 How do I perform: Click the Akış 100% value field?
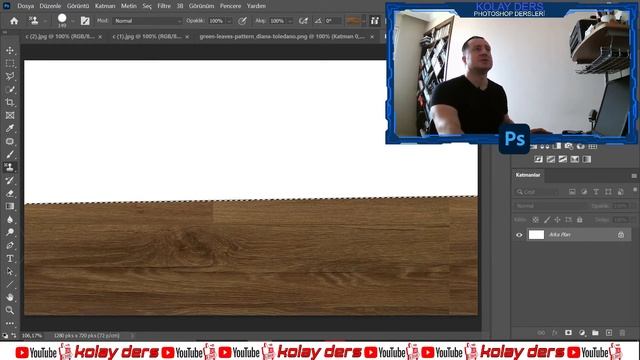[x=278, y=21]
